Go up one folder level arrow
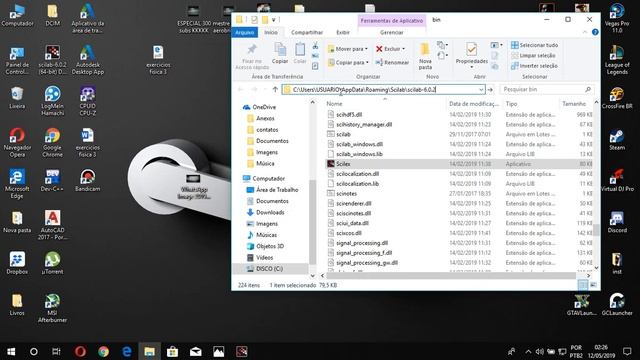640x360 pixels. (275, 89)
